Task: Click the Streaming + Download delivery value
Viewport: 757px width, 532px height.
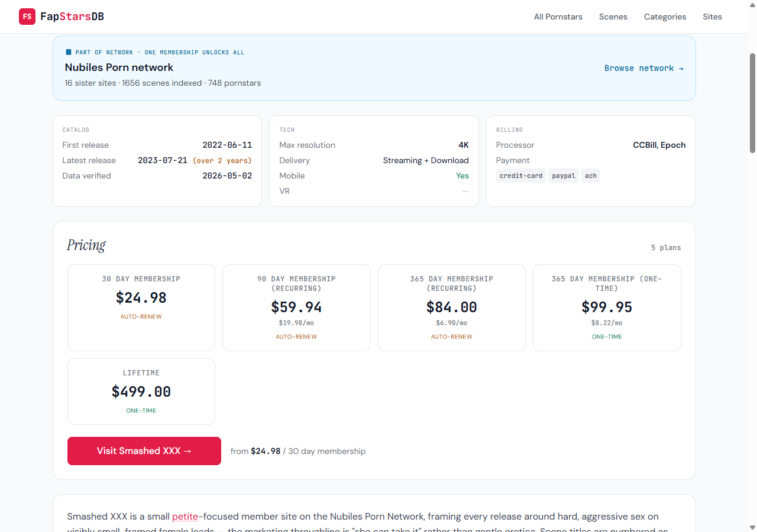Action: (426, 160)
